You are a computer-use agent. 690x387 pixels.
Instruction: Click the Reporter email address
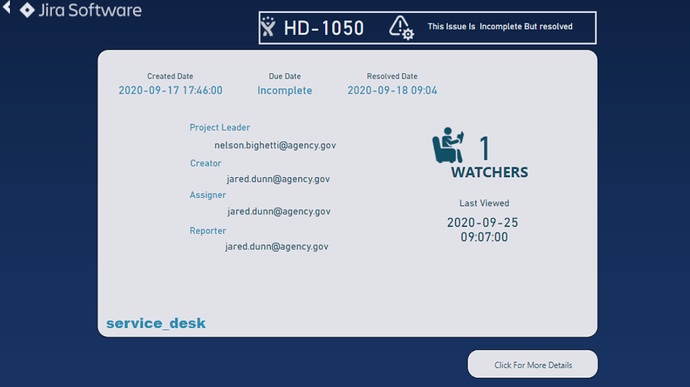277,247
